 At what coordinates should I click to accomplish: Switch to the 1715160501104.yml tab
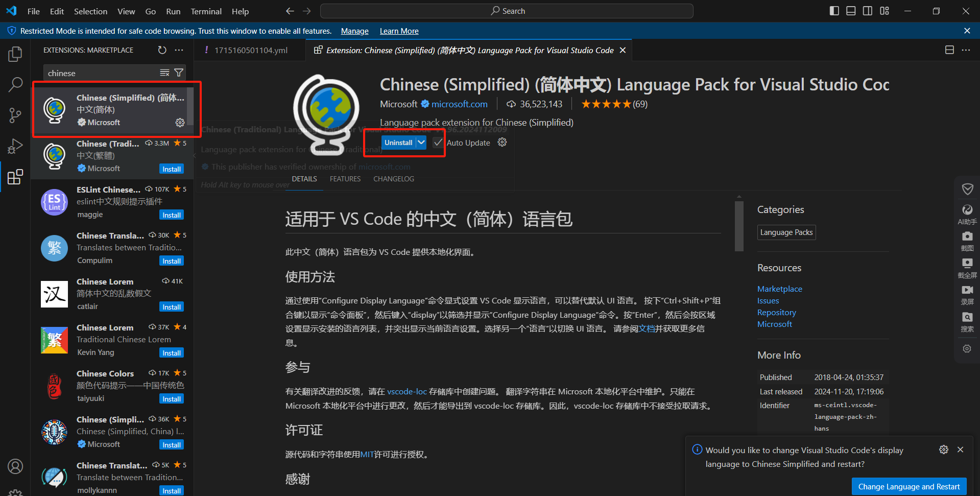pyautogui.click(x=250, y=50)
